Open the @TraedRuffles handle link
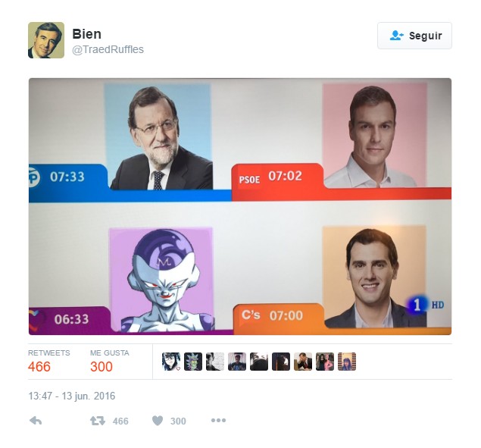 (108, 49)
